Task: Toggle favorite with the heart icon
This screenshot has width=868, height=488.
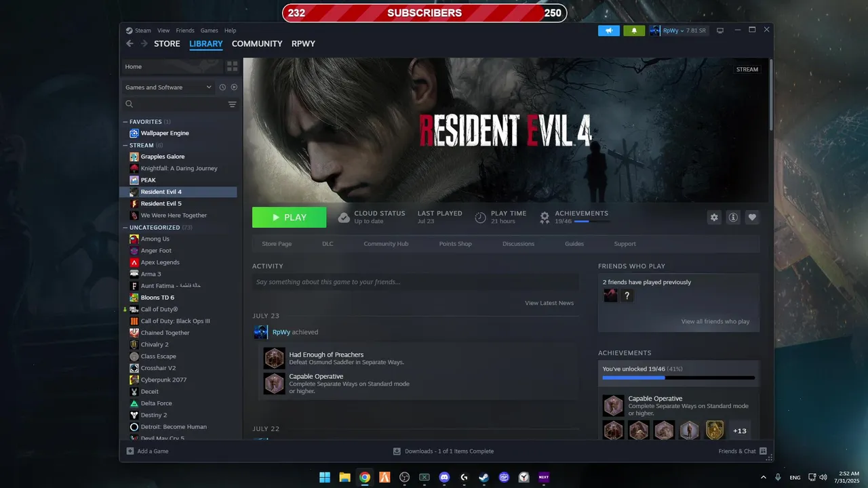Action: 752,218
